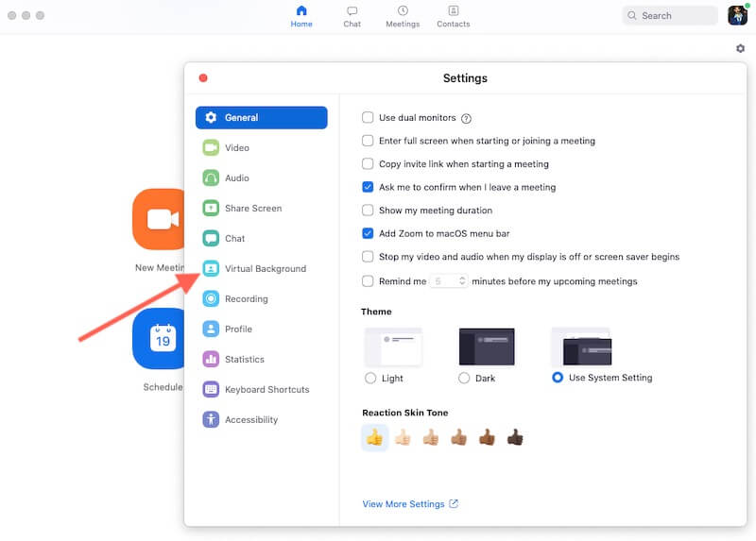This screenshot has width=756, height=541.
Task: Open Keyboard Shortcuts settings icon
Action: point(210,390)
